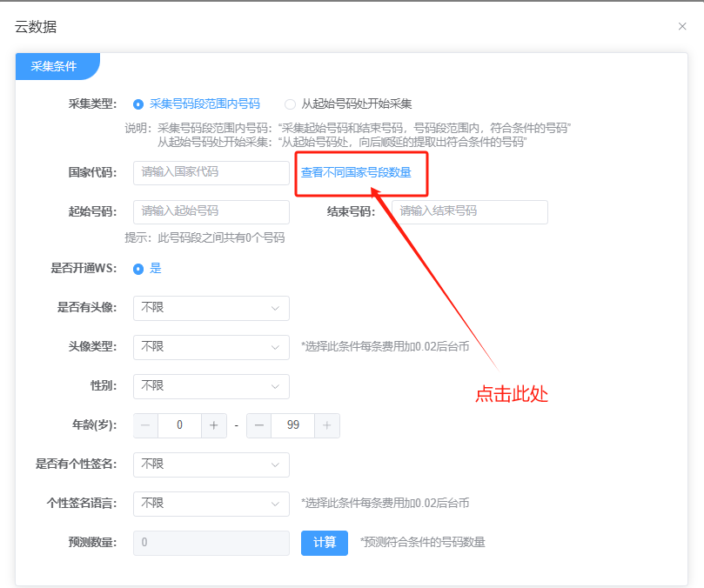Open the 性别 dropdown
This screenshot has height=588, width=704.
point(211,386)
